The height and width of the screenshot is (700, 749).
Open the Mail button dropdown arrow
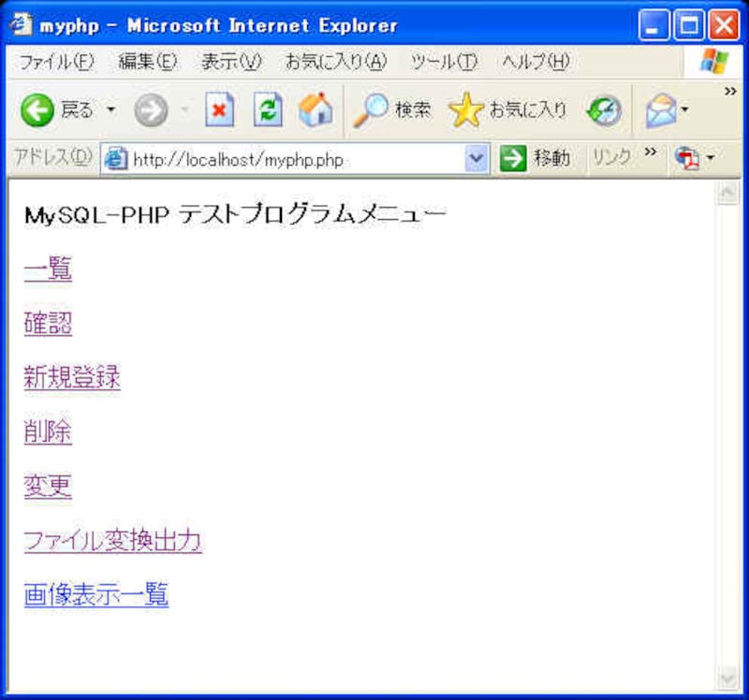coord(685,109)
